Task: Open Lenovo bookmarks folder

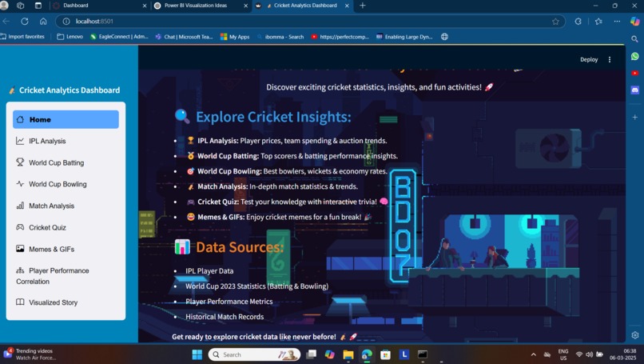Action: point(70,37)
